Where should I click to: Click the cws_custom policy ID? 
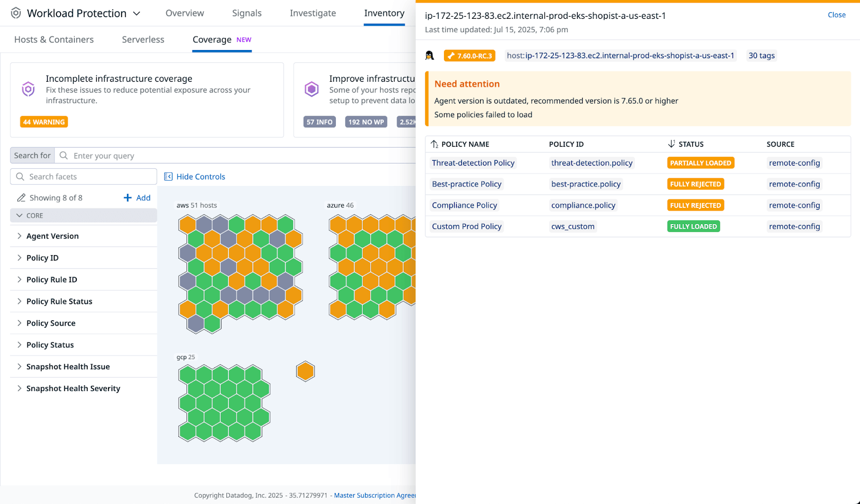tap(573, 226)
